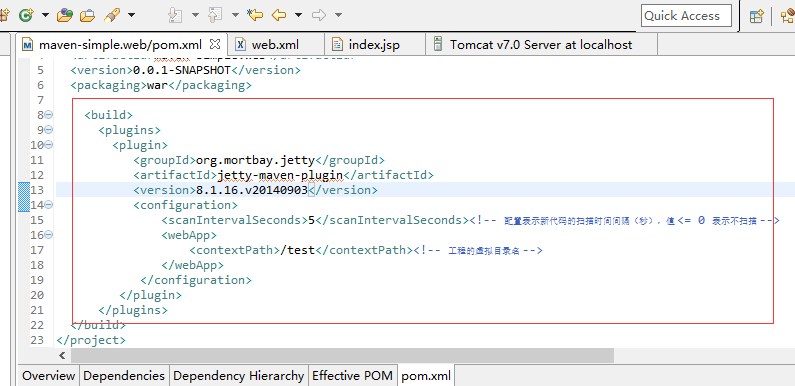Collapse the plugins element on line 9

(49, 130)
